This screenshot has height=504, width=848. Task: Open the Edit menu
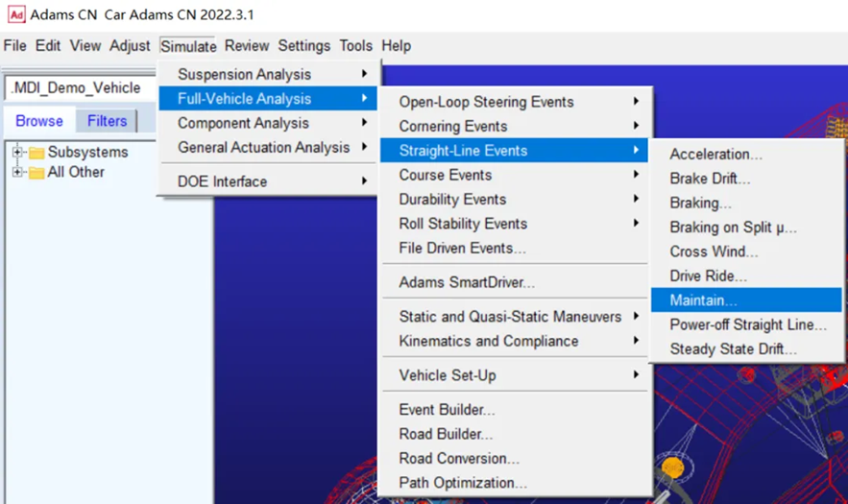[x=48, y=46]
